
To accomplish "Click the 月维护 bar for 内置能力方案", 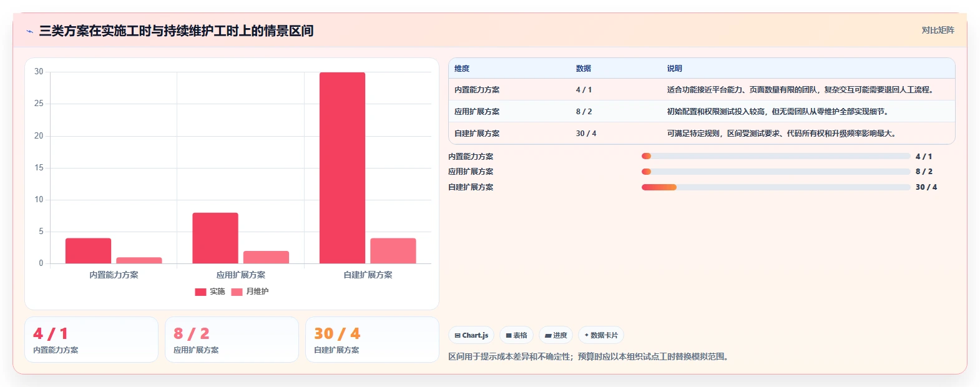I will pyautogui.click(x=139, y=260).
